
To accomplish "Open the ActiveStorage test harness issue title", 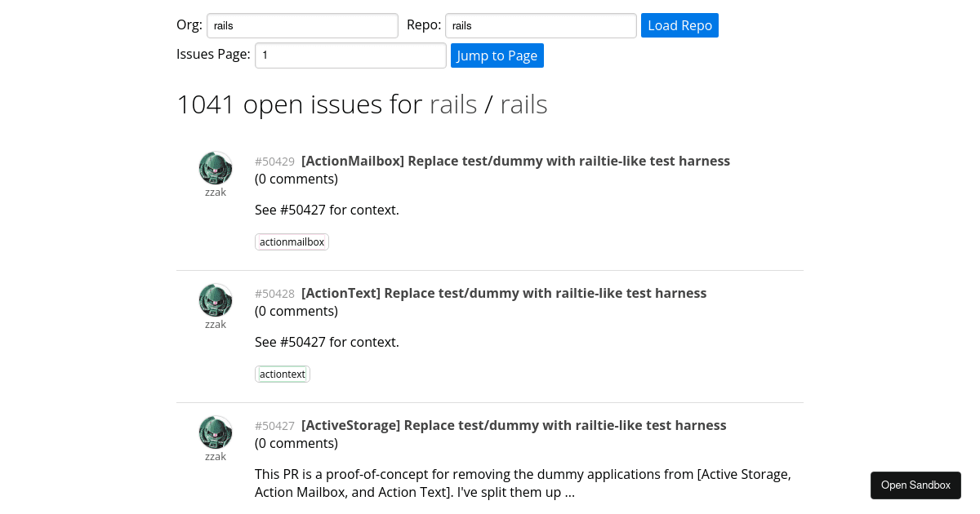I will click(514, 425).
